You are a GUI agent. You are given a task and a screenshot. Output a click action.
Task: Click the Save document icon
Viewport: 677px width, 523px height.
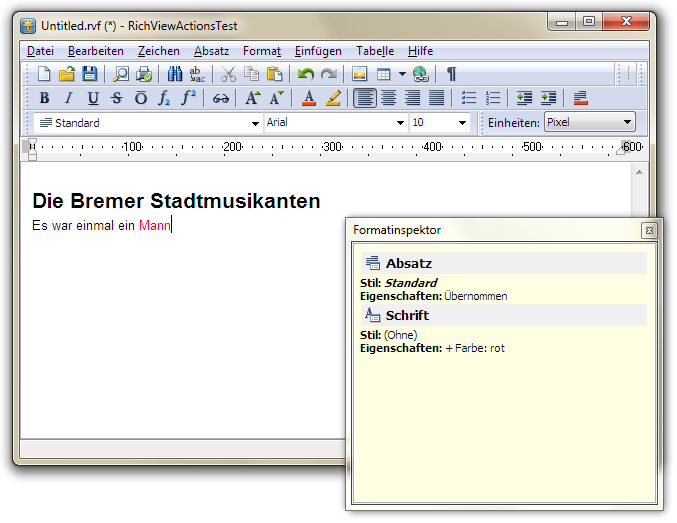[x=90, y=74]
